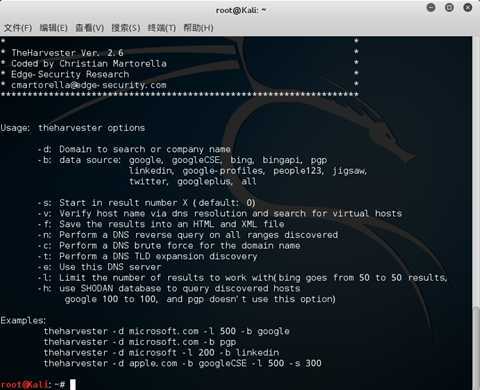Click '-e: Use this DNS server' line
The image size is (480, 390).
pyautogui.click(x=99, y=267)
